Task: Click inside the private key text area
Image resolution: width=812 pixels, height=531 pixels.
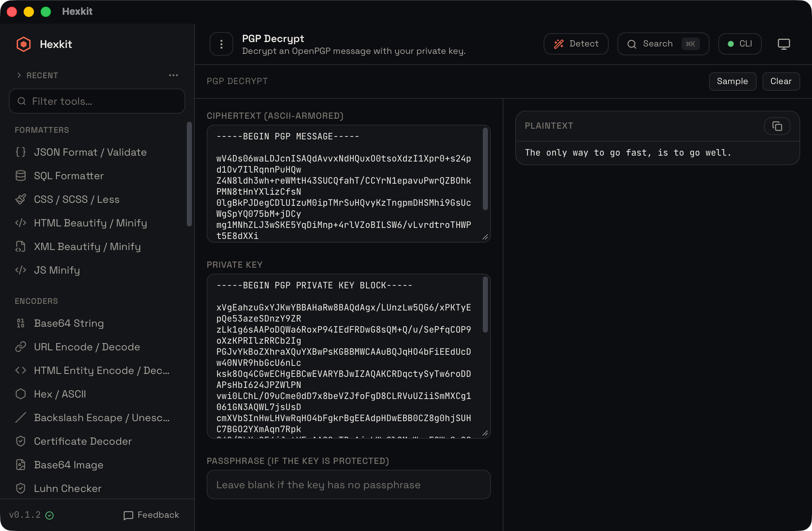Action: pos(348,356)
